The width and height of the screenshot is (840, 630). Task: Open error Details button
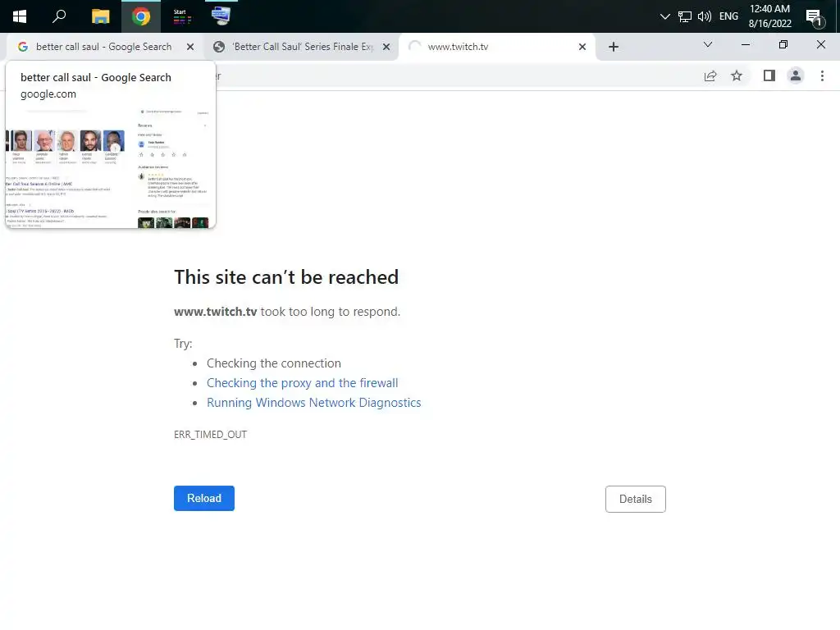click(x=636, y=500)
